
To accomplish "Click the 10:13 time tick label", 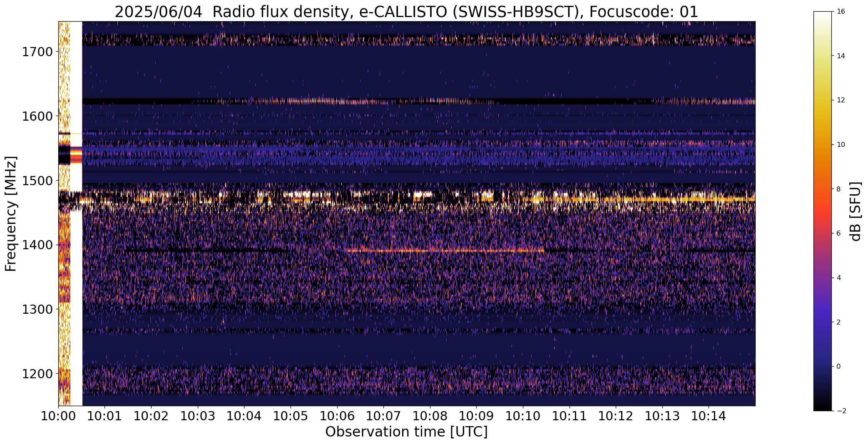I will pos(662,416).
